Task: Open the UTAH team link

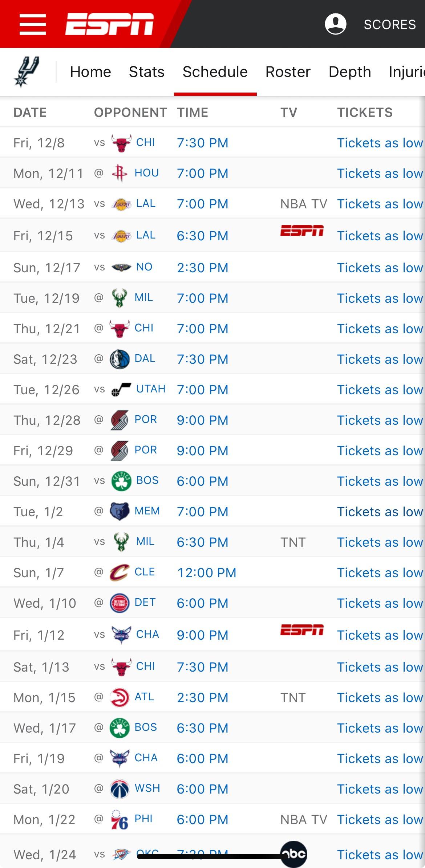Action: (x=150, y=389)
